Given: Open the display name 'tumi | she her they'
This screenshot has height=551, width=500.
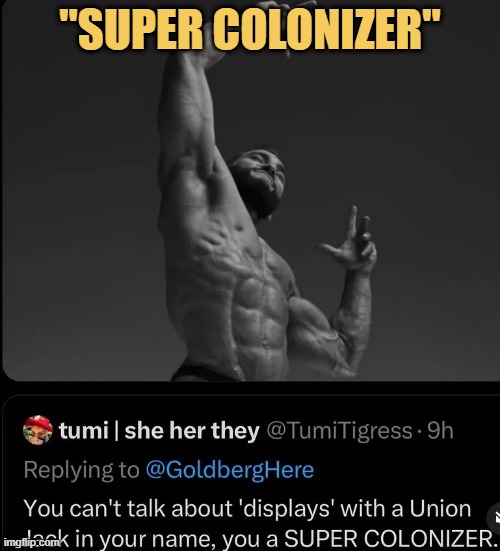Looking at the screenshot, I should click(159, 431).
